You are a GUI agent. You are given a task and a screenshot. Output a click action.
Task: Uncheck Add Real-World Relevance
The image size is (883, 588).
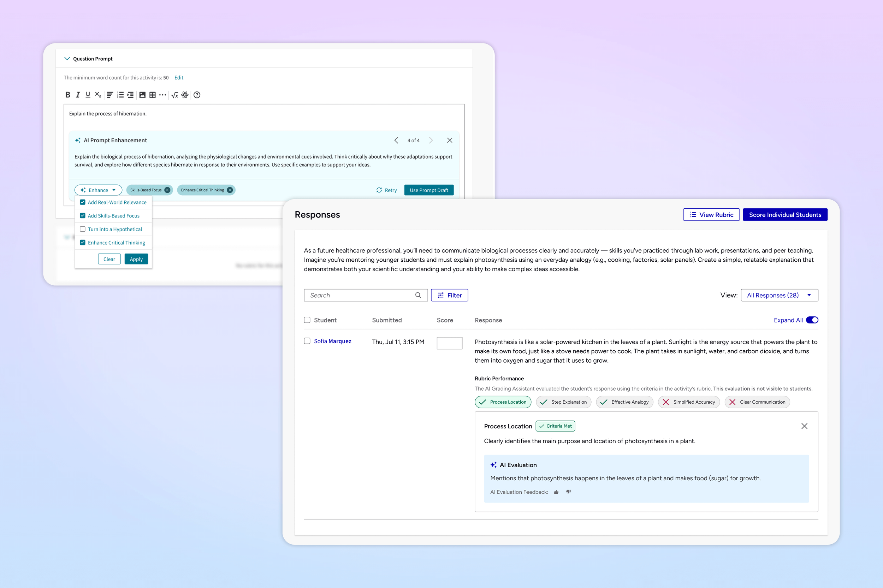[83, 202]
